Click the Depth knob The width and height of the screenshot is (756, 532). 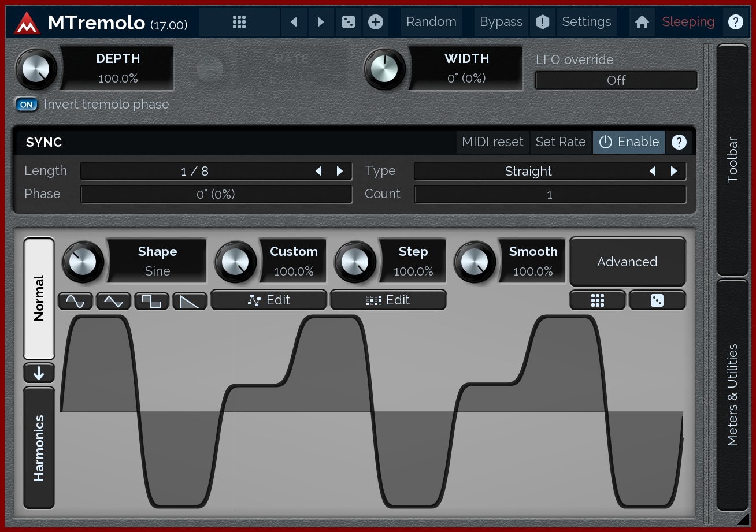(x=36, y=68)
